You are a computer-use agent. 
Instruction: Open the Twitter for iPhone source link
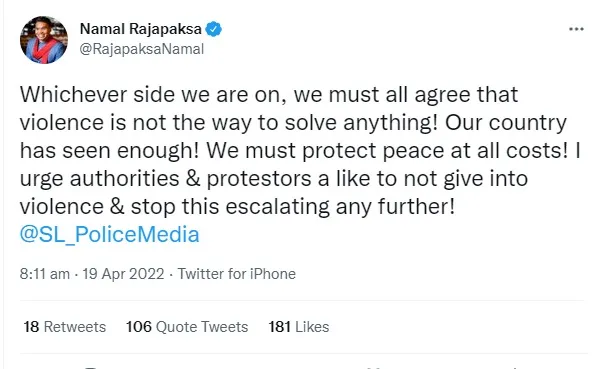[236, 274]
